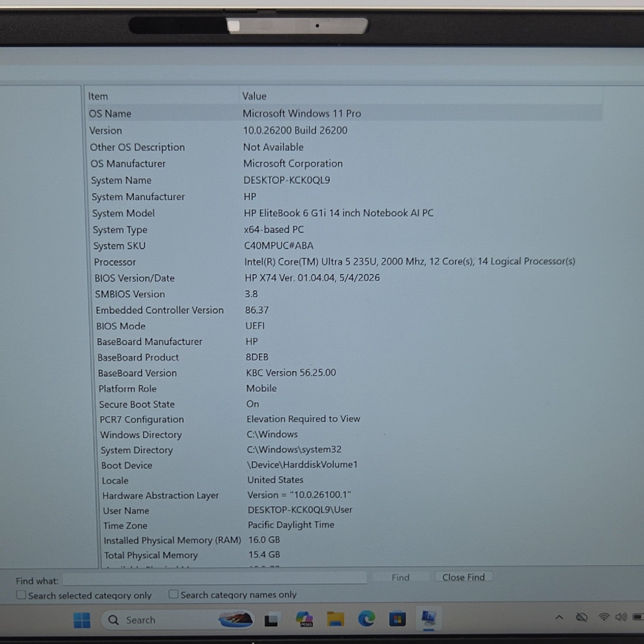The width and height of the screenshot is (644, 644).
Task: Click the "BaseBoard Manufacturer" item
Action: point(149,342)
